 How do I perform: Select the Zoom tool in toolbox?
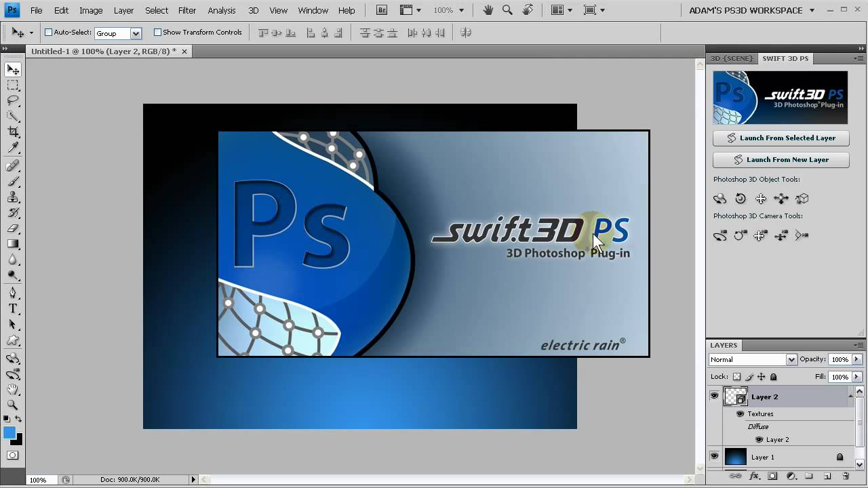[x=13, y=405]
